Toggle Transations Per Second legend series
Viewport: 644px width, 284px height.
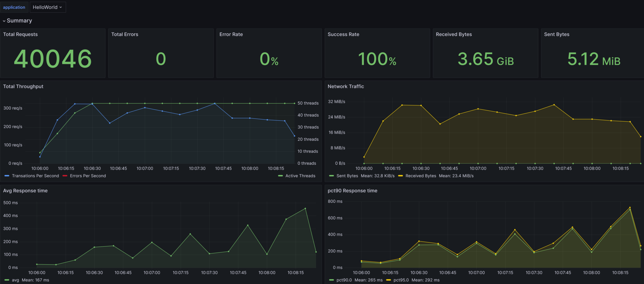(35, 176)
